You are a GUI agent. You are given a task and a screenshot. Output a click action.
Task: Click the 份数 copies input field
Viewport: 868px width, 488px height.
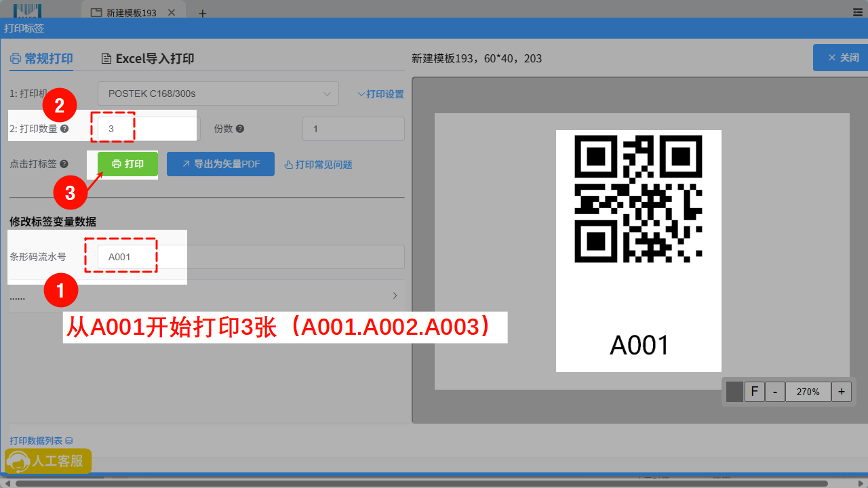tap(353, 129)
